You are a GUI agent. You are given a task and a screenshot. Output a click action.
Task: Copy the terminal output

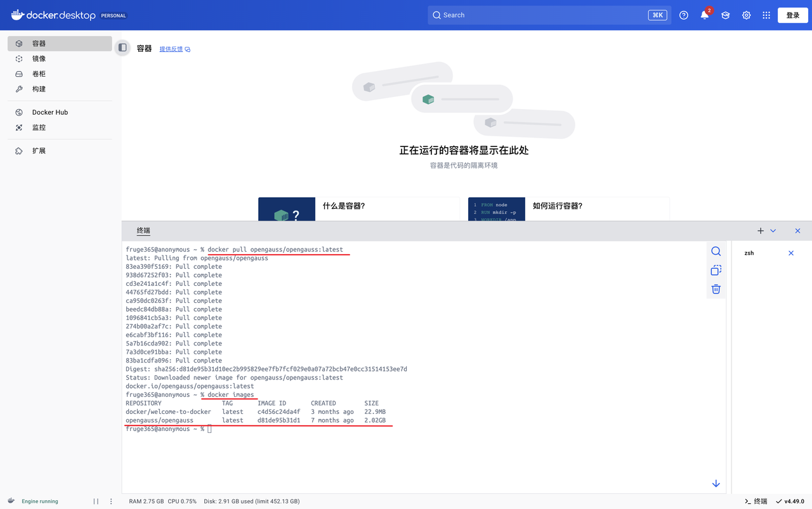[x=716, y=270]
